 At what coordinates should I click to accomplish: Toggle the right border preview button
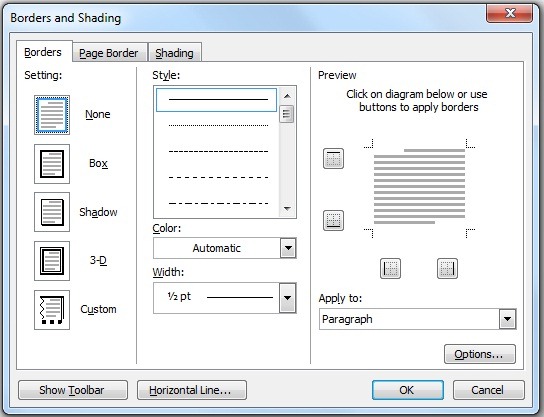[x=447, y=268]
